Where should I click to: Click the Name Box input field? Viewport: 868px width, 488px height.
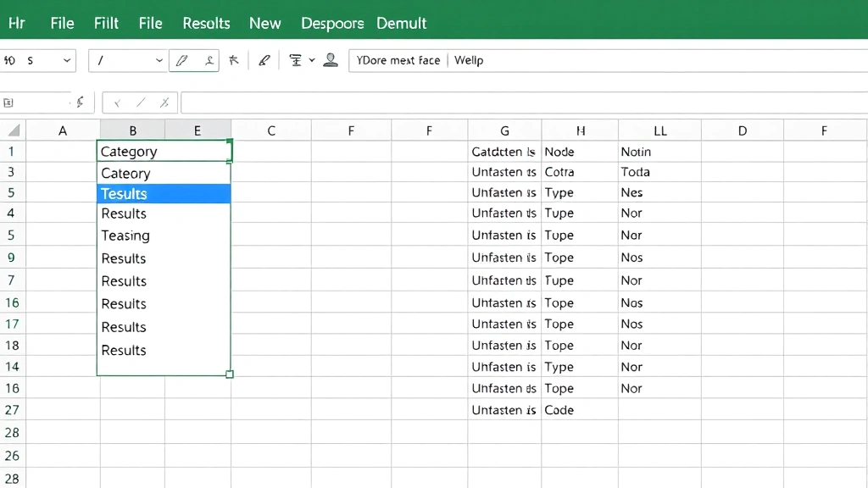tap(34, 102)
